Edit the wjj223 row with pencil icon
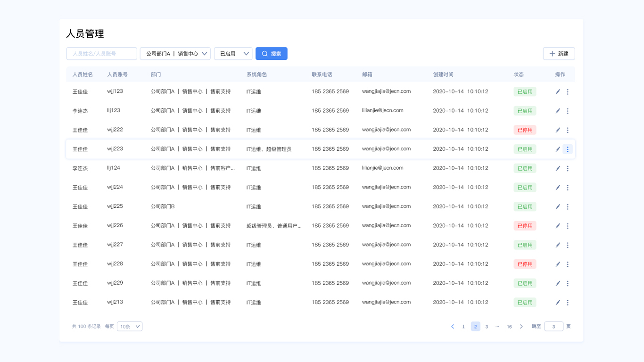The width and height of the screenshot is (644, 362). pyautogui.click(x=558, y=149)
